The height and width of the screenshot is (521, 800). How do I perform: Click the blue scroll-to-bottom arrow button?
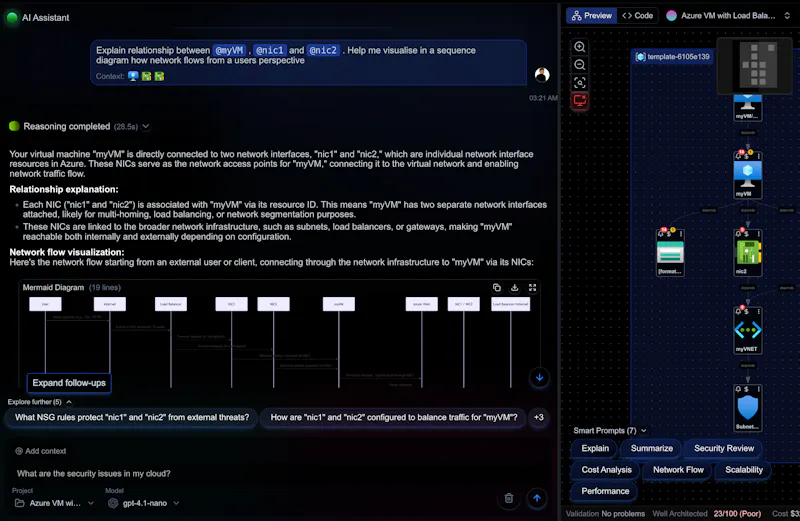539,378
